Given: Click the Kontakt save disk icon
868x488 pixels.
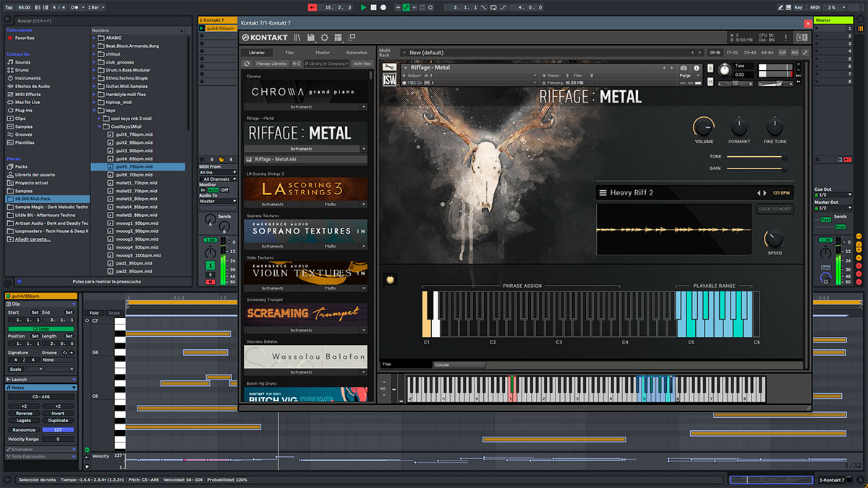Looking at the screenshot, I should point(310,38).
